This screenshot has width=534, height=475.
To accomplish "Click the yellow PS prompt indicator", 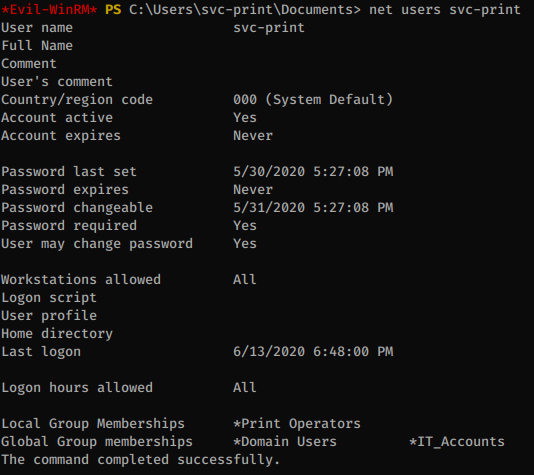I will (x=113, y=10).
